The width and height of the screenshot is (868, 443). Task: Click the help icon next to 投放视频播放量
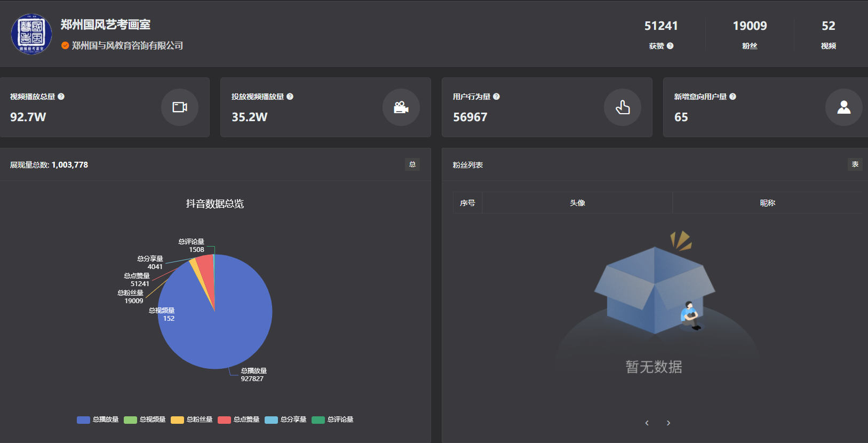[x=290, y=97]
